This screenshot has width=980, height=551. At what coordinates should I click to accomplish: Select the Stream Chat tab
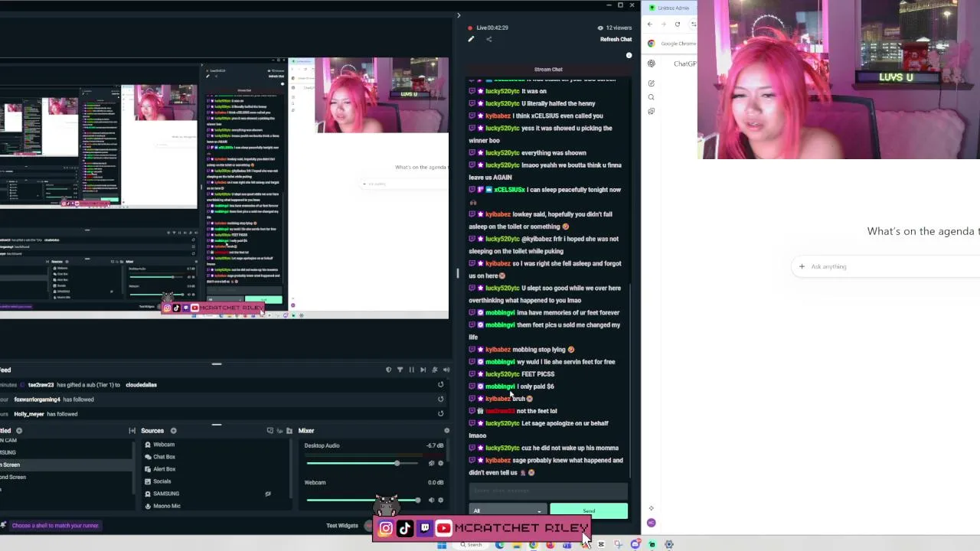click(548, 70)
